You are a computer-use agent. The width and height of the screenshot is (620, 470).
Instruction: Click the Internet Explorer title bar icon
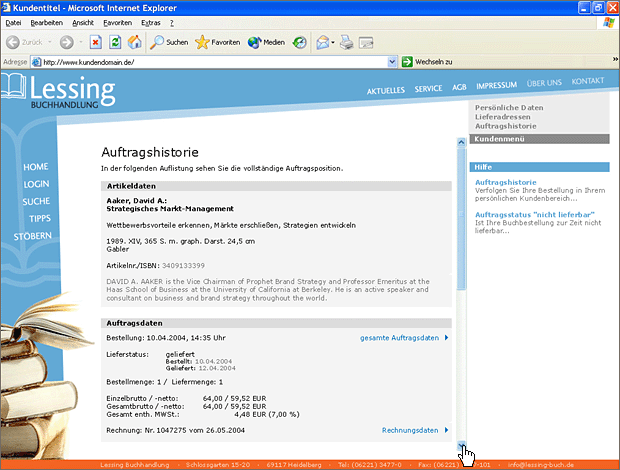click(x=6, y=8)
